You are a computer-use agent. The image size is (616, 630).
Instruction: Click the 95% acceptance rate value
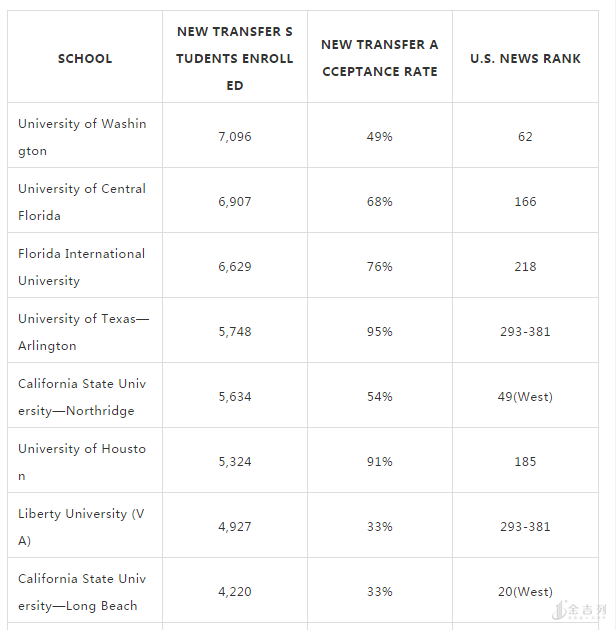[380, 331]
